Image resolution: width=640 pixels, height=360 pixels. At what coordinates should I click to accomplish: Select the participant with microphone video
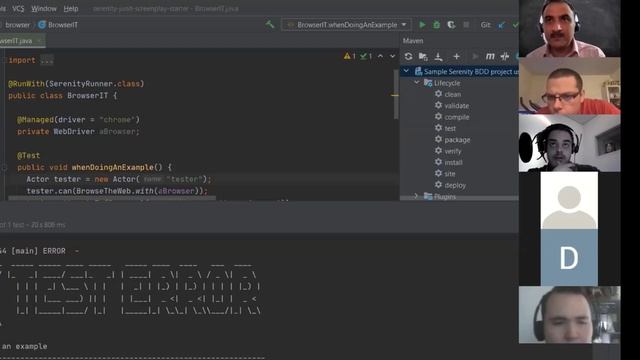coord(569,143)
